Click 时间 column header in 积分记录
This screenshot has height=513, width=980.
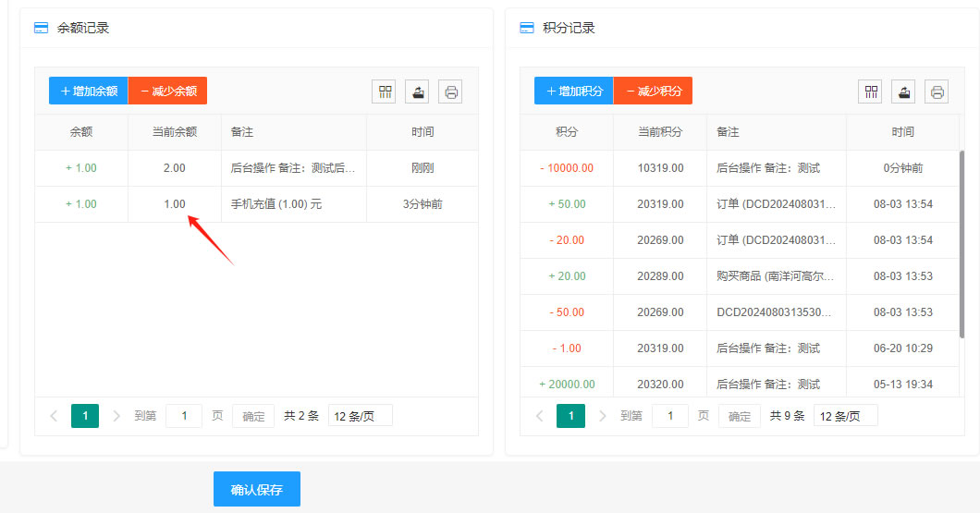tap(902, 132)
